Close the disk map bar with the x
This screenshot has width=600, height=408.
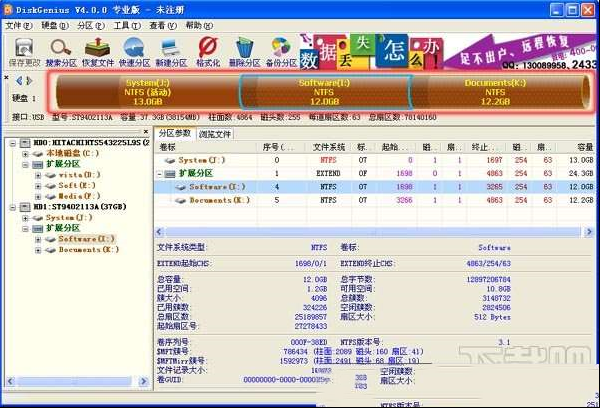[7, 77]
